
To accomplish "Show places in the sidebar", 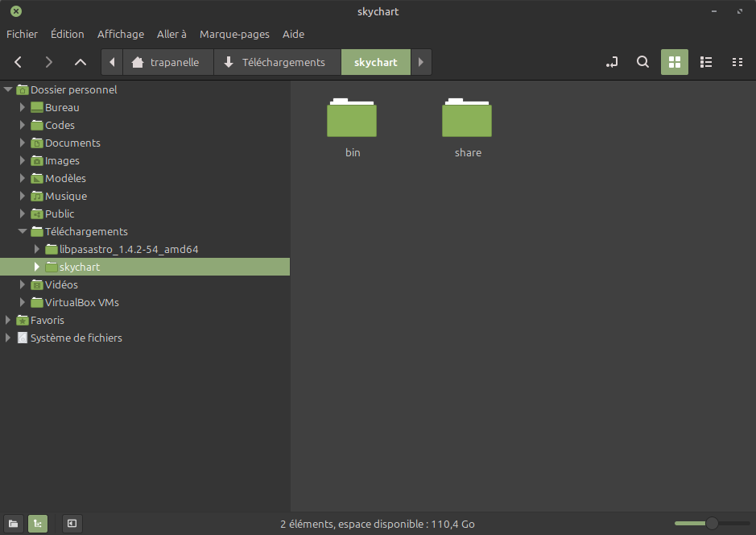I will 14,524.
